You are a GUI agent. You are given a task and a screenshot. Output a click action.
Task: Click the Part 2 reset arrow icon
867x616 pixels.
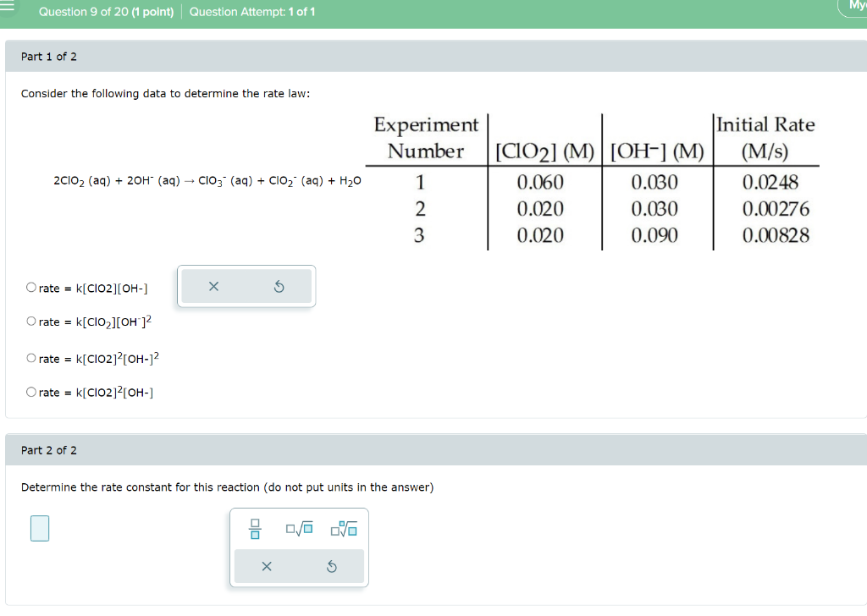click(x=332, y=566)
